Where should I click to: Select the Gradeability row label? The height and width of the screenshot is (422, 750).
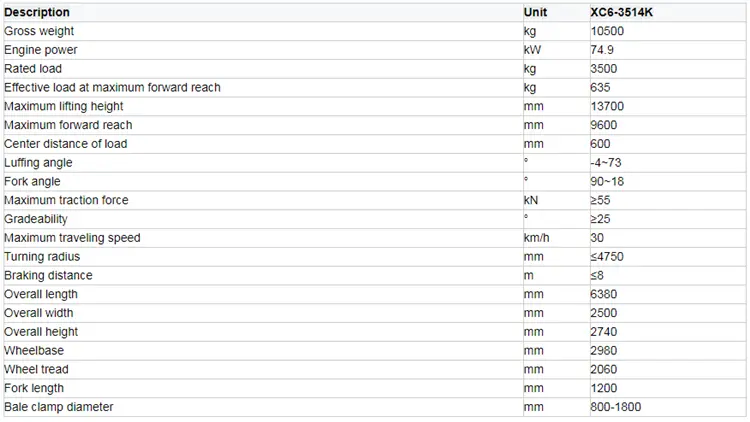click(x=36, y=219)
